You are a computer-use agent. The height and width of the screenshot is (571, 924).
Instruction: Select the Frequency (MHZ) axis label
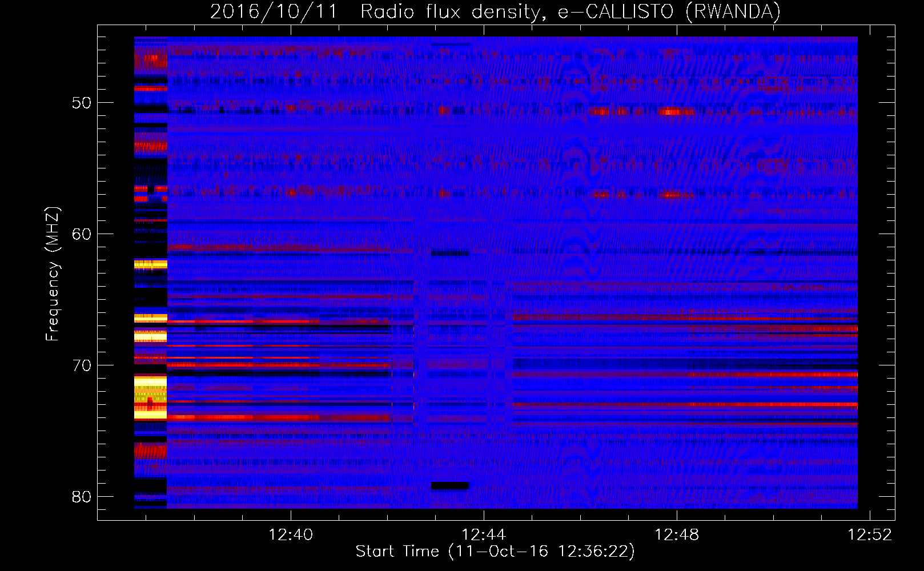[52, 274]
